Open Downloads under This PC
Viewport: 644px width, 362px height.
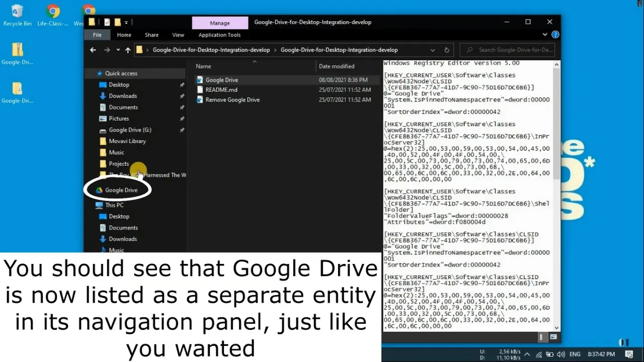point(123,239)
